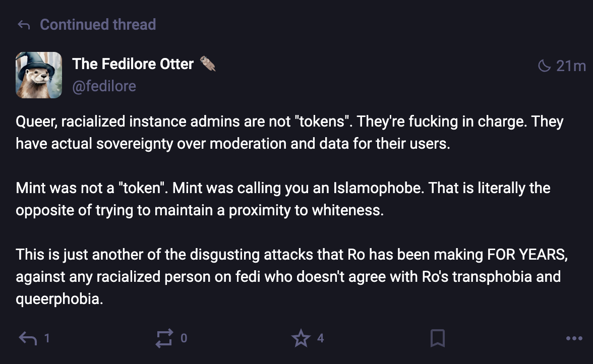Click the boost count showing 0
The image size is (593, 364).
pos(184,338)
